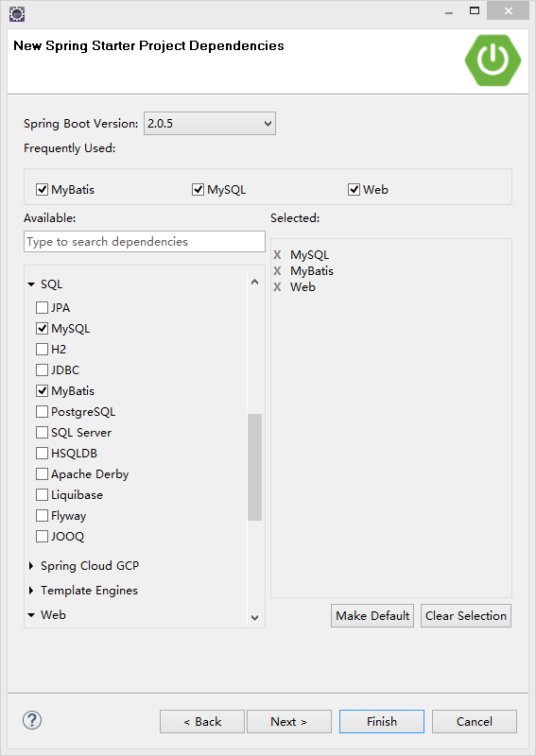Collapse the SQL category
Image resolution: width=536 pixels, height=756 pixels.
(x=31, y=284)
